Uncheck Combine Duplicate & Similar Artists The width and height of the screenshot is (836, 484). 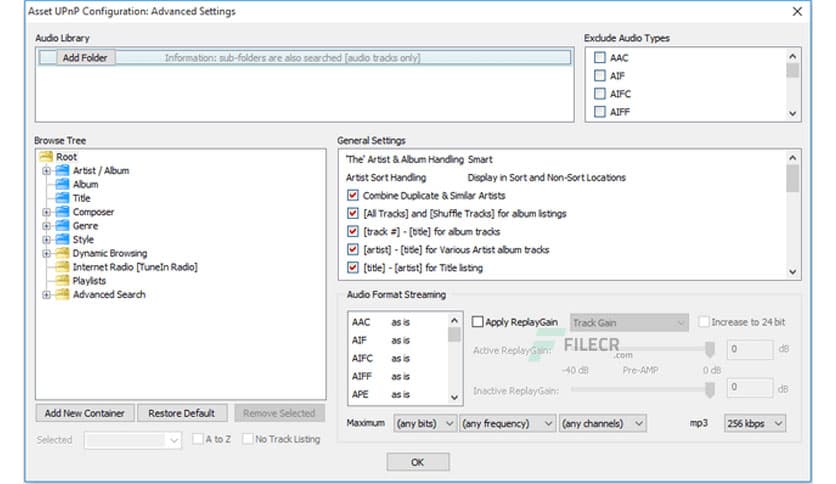pyautogui.click(x=352, y=195)
